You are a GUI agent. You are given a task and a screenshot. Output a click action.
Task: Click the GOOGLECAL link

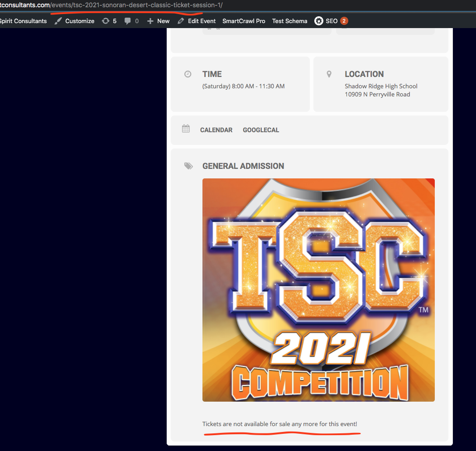pyautogui.click(x=261, y=130)
